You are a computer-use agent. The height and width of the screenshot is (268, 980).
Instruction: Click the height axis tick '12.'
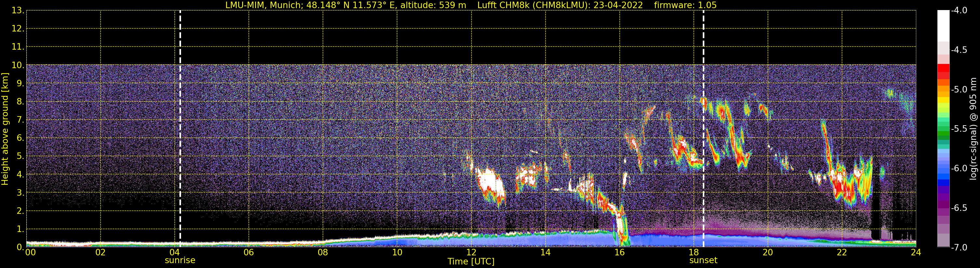(x=18, y=29)
